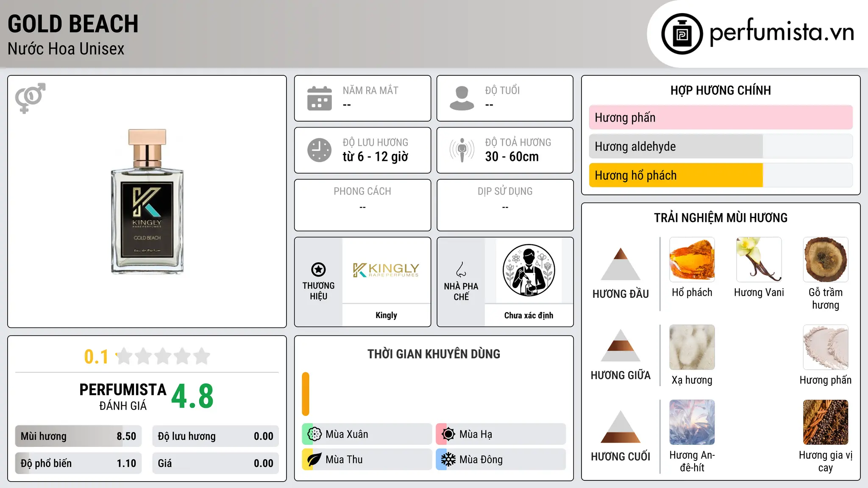Click the Độ lưu hương 0.00 score bar
The image size is (868, 488).
click(x=216, y=436)
